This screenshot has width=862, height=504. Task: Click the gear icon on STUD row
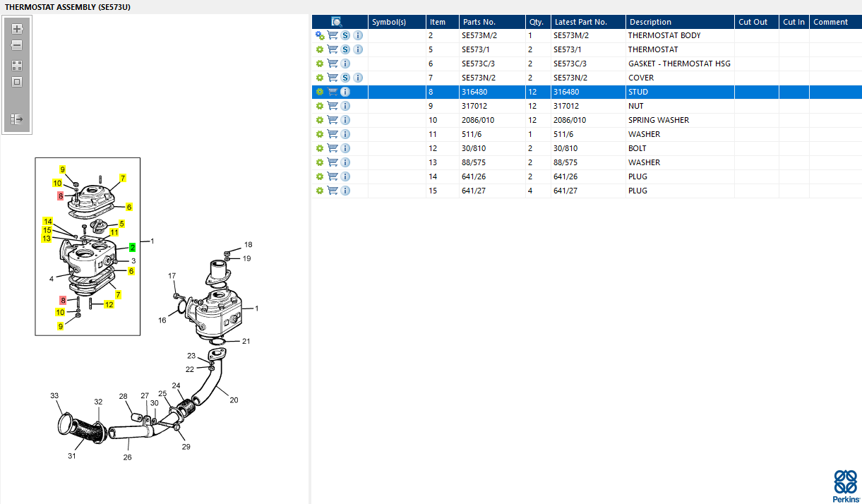click(x=320, y=92)
